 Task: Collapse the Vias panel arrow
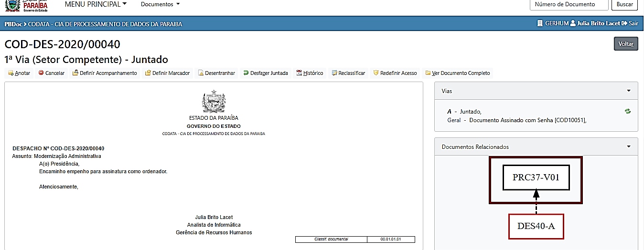[x=629, y=91]
